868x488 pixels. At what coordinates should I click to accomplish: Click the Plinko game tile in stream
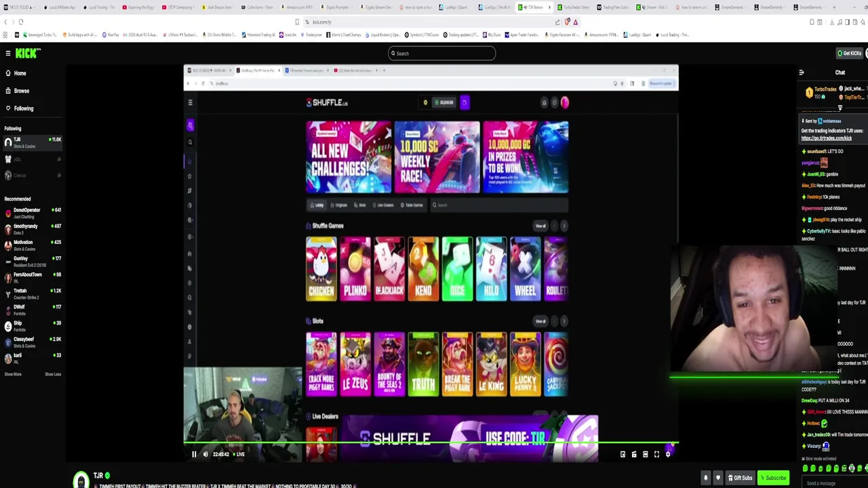(x=355, y=268)
